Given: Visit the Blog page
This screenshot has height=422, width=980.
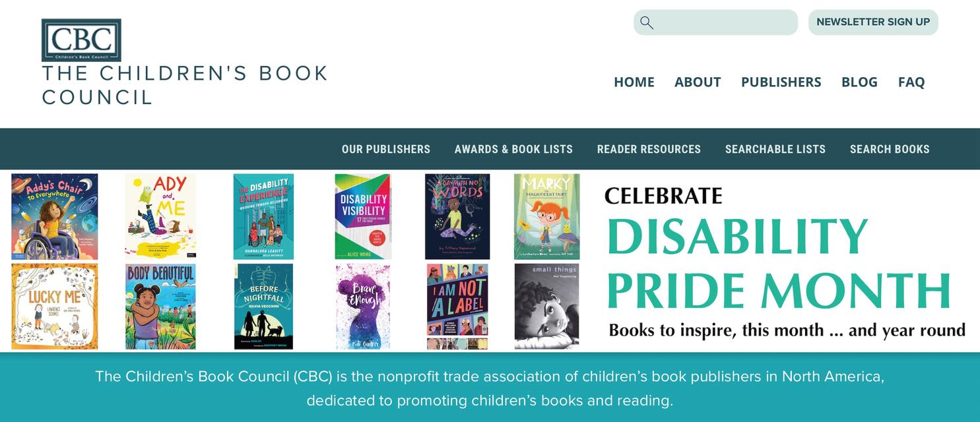Looking at the screenshot, I should [859, 82].
